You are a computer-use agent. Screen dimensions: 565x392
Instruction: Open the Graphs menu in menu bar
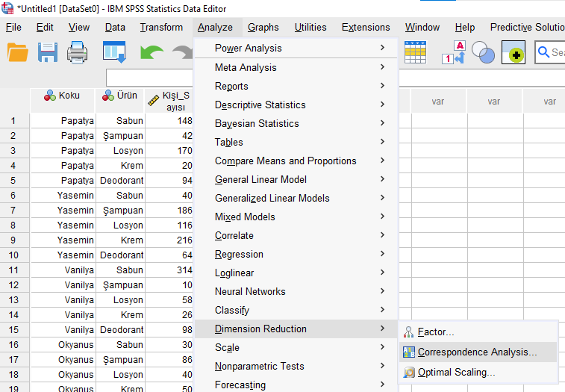(263, 28)
